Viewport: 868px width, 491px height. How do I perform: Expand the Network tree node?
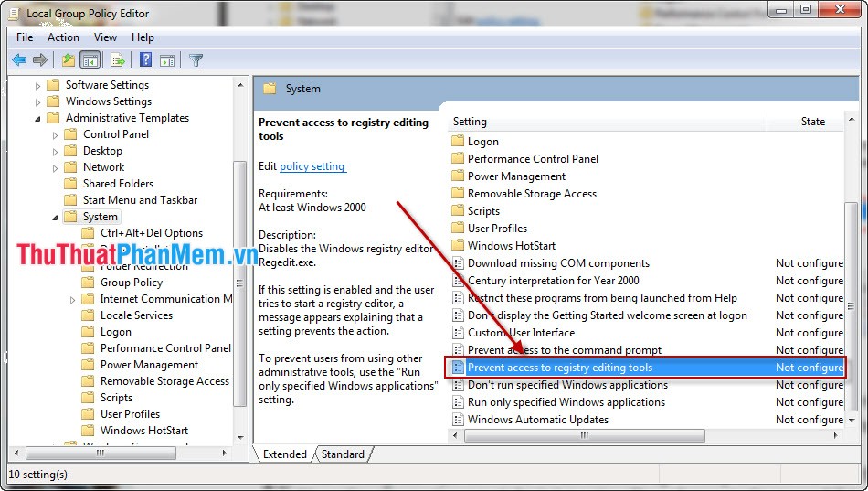click(x=55, y=168)
